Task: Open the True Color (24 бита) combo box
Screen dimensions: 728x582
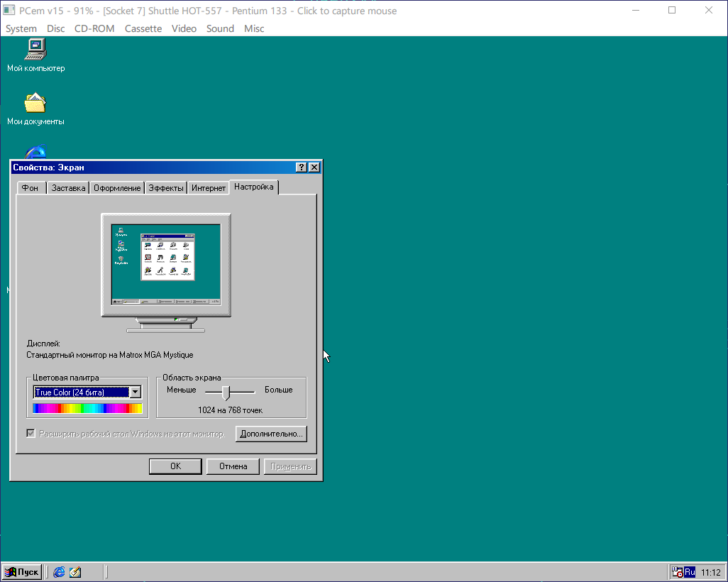Action: pos(82,392)
